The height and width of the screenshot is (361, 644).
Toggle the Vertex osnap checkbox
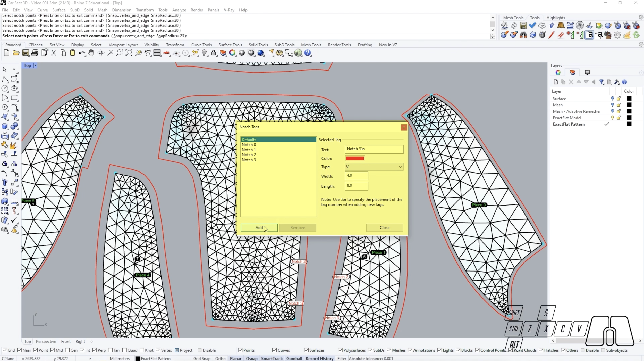point(158,350)
